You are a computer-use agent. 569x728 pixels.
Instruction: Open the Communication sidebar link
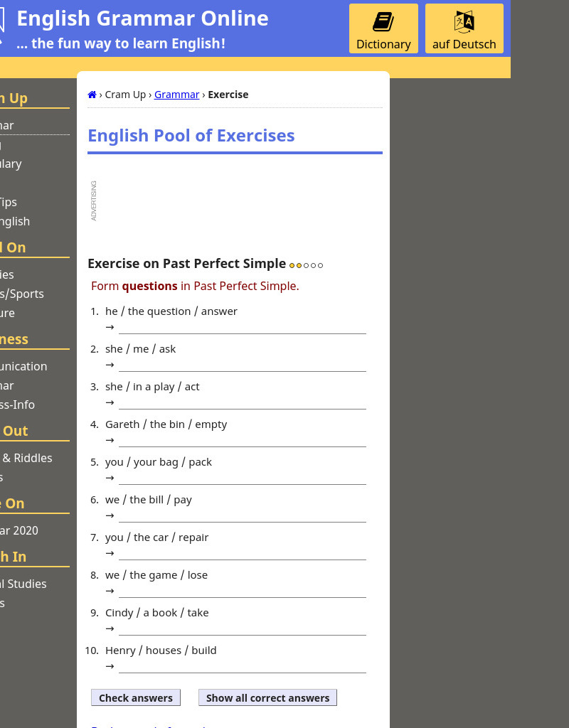[23, 366]
